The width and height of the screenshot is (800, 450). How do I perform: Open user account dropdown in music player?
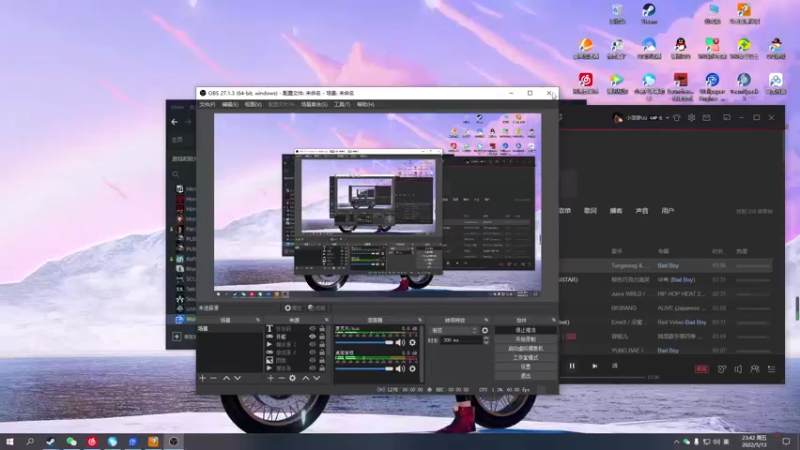tap(667, 118)
